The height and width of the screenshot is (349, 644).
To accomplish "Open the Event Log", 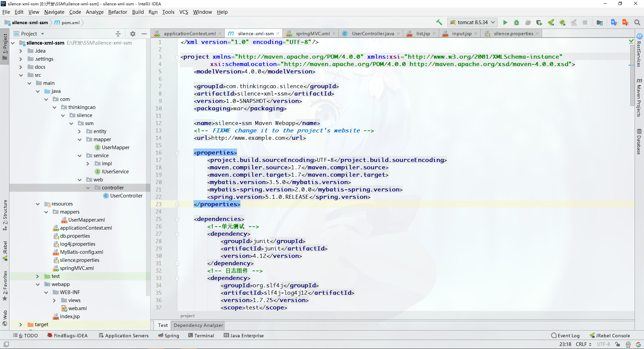I will tap(566, 336).
